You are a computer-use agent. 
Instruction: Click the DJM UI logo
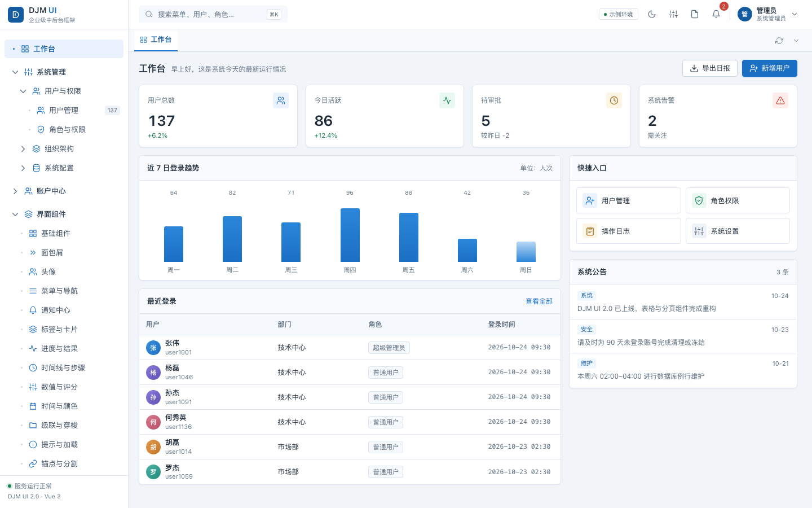coord(16,15)
